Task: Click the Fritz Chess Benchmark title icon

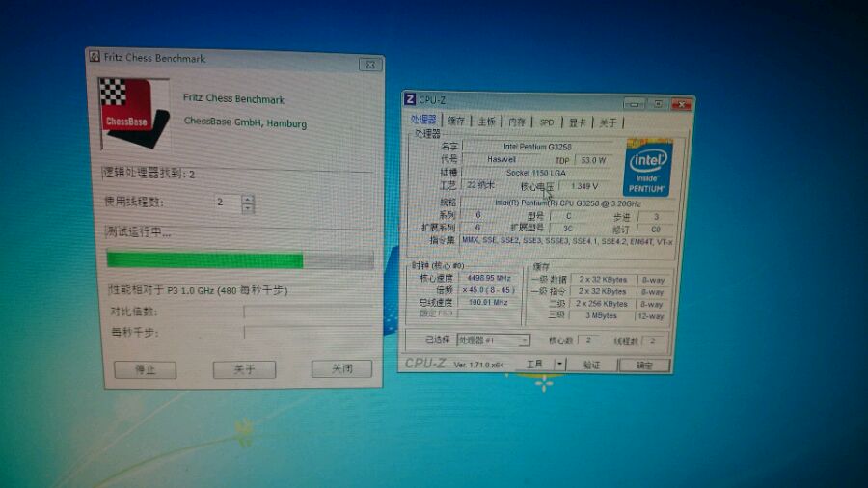Action: pyautogui.click(x=95, y=57)
